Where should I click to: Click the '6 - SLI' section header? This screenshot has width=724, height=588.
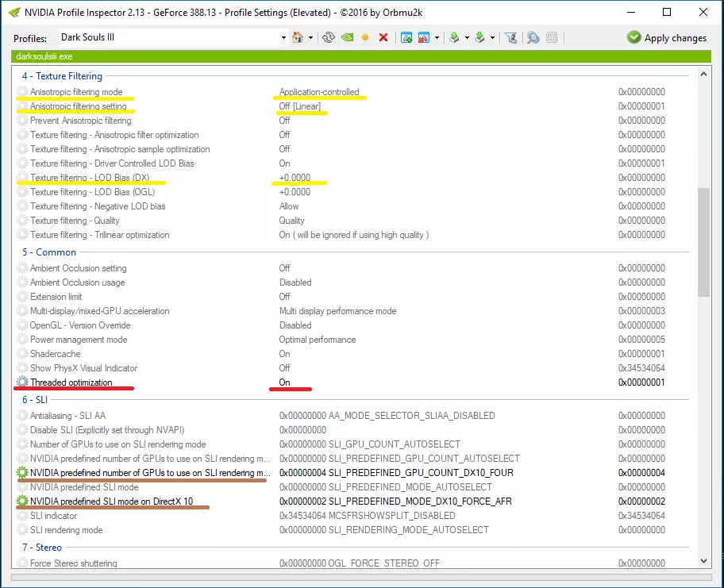pyautogui.click(x=35, y=399)
